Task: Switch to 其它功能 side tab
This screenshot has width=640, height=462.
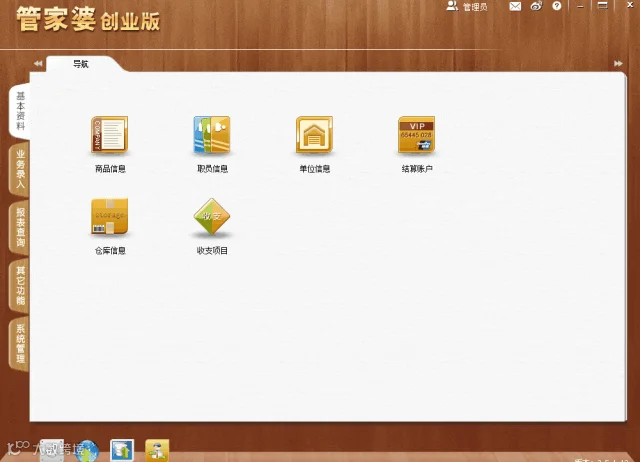Action: (x=20, y=286)
